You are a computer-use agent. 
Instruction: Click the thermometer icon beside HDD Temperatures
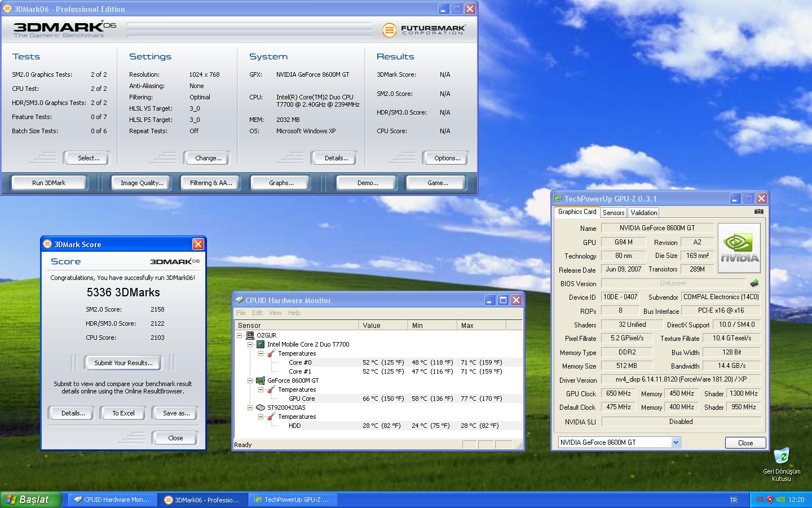[x=271, y=417]
